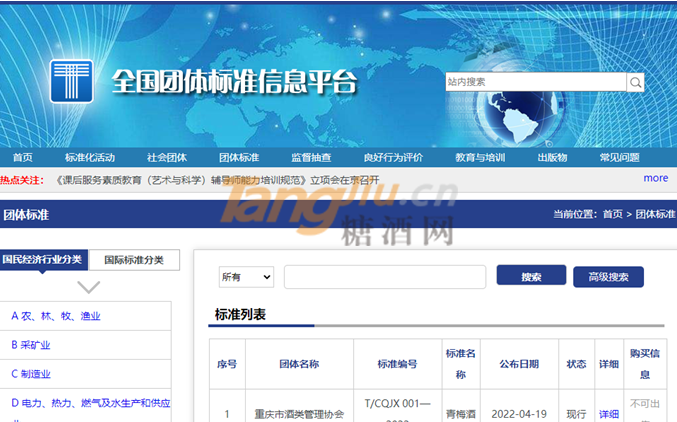Screen dimensions: 677x422
Task: Click the 搜索 button
Action: pyautogui.click(x=531, y=275)
